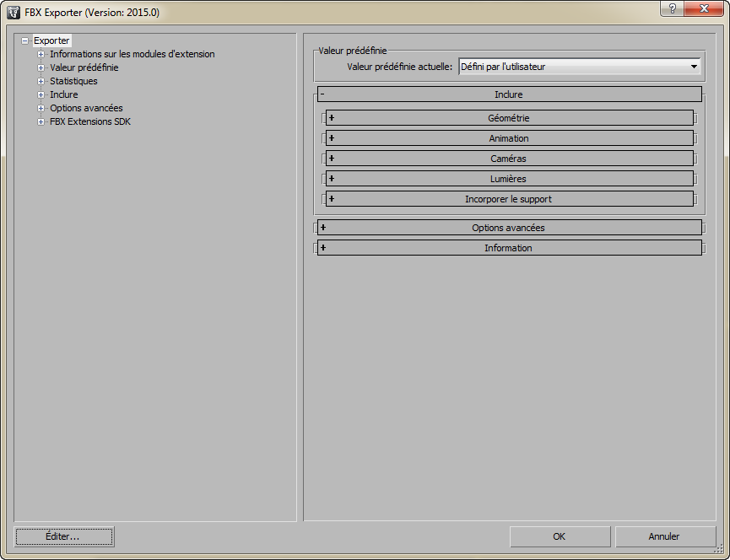Select Exporter tree label
The width and height of the screenshot is (730, 560).
pos(51,40)
